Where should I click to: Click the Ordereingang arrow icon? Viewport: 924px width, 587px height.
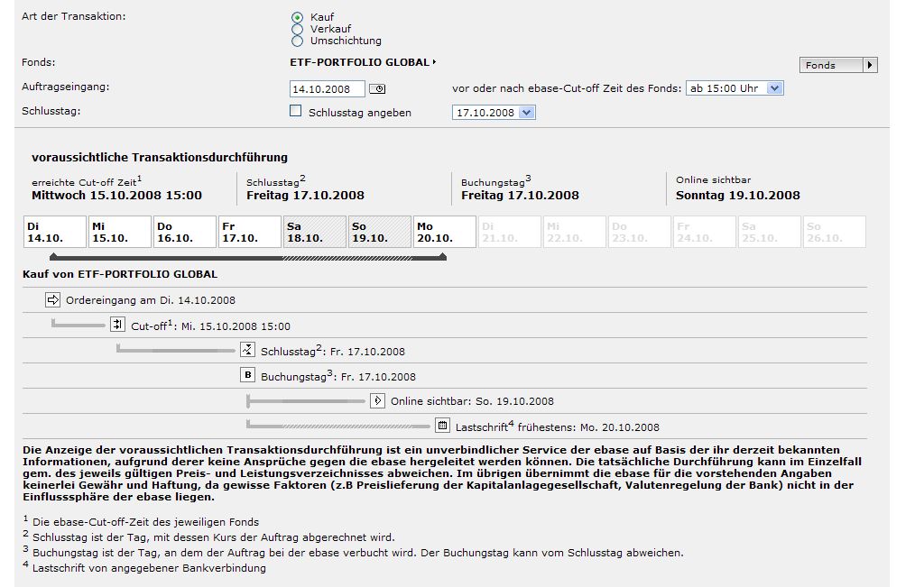[x=52, y=299]
